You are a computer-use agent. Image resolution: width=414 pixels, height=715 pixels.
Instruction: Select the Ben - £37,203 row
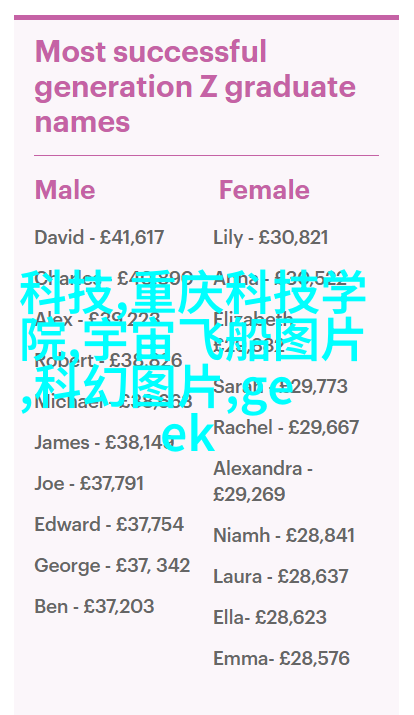94,606
